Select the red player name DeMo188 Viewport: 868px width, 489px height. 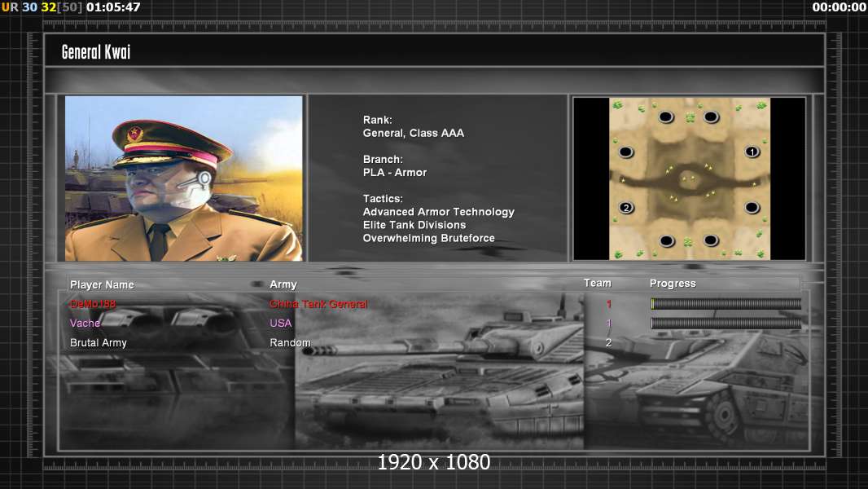point(93,304)
